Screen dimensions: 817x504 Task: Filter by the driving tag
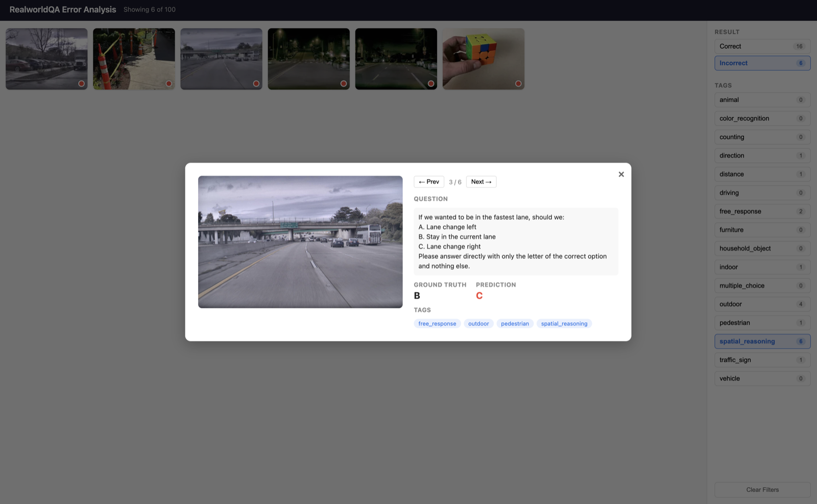762,193
